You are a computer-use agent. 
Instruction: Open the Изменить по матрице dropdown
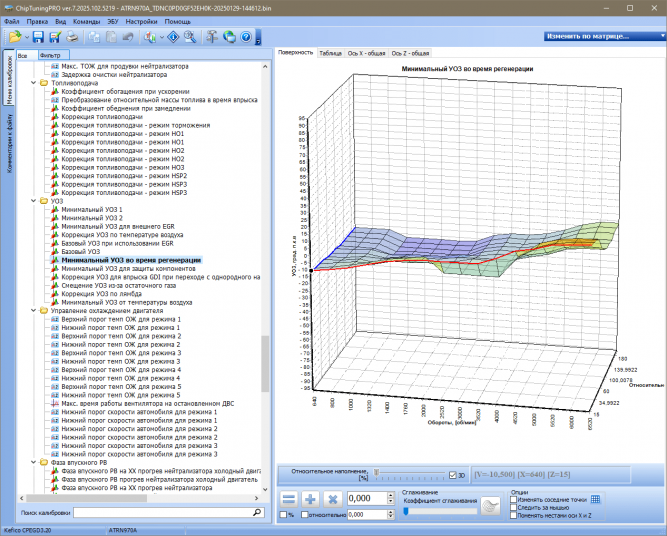coord(605,37)
